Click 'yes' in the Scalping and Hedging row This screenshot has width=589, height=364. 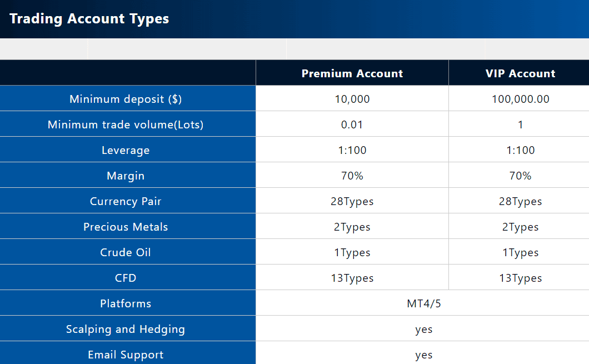point(424,330)
